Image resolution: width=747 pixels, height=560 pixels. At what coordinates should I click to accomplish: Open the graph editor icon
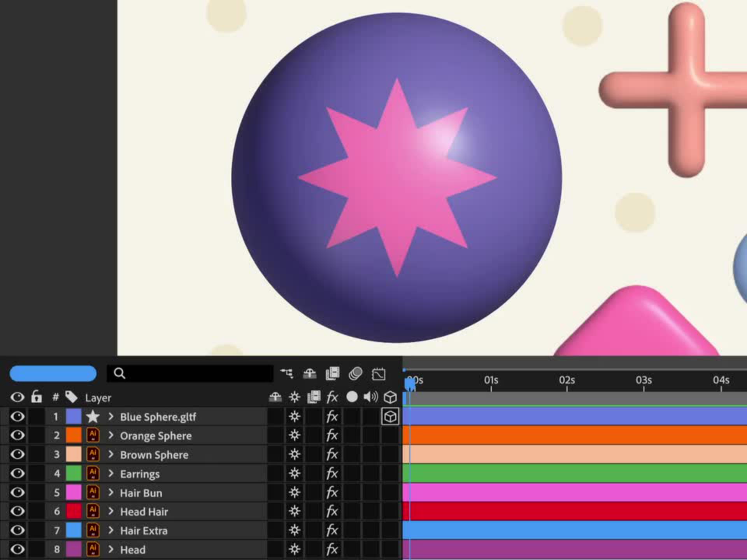point(379,374)
